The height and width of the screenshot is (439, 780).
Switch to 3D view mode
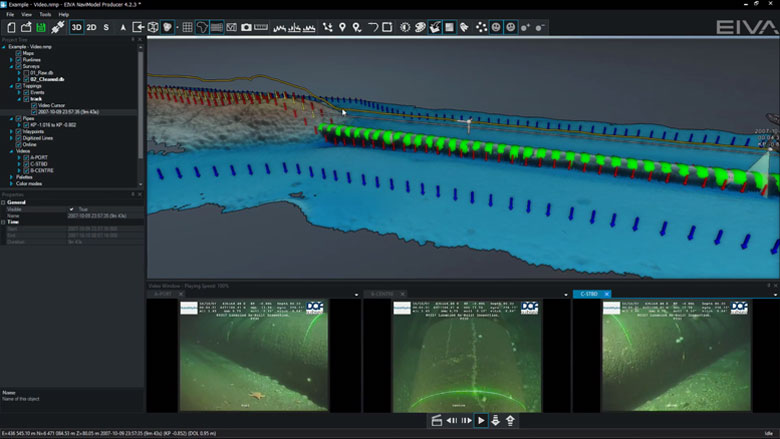point(76,27)
